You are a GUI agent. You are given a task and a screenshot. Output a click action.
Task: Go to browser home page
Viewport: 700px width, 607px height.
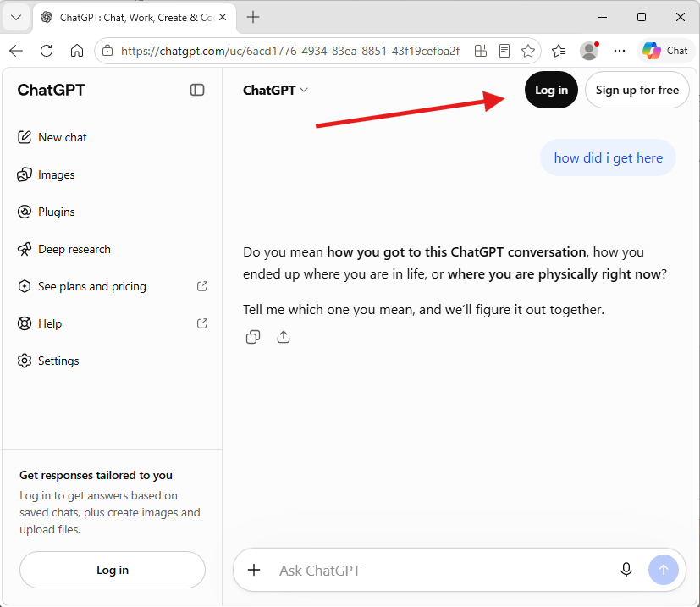77,51
